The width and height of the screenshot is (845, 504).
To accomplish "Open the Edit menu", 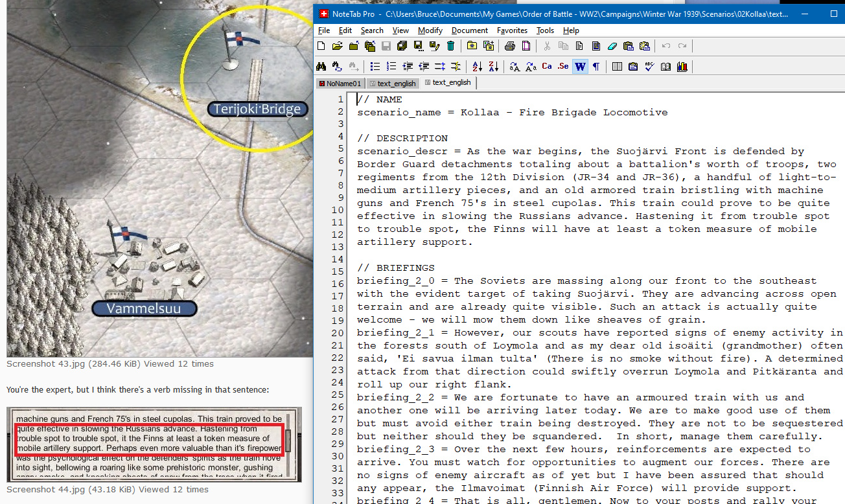I will (x=345, y=30).
